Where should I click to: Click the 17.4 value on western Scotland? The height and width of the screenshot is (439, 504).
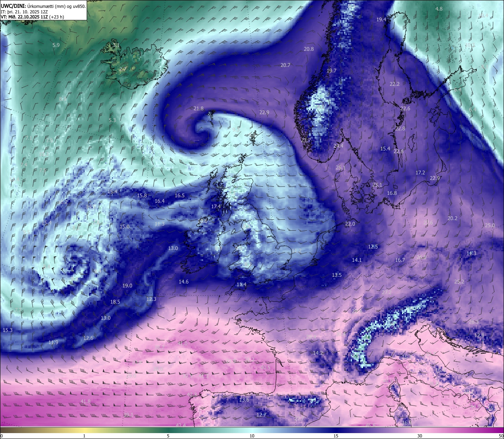click(x=216, y=206)
